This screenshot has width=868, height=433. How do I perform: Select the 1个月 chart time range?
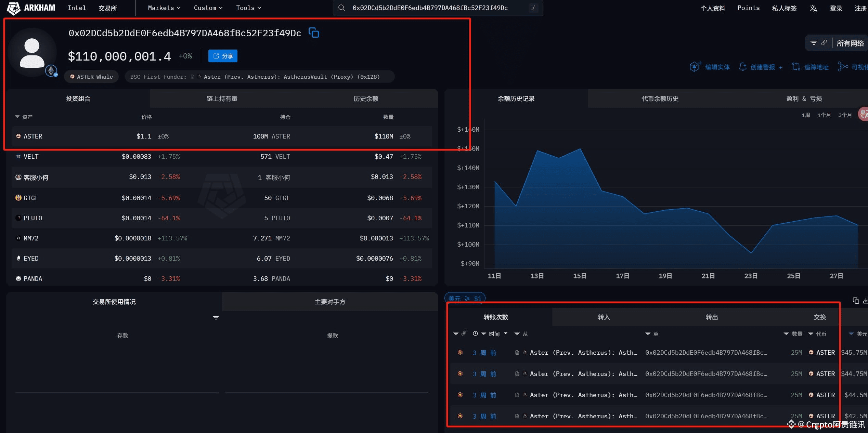(824, 115)
